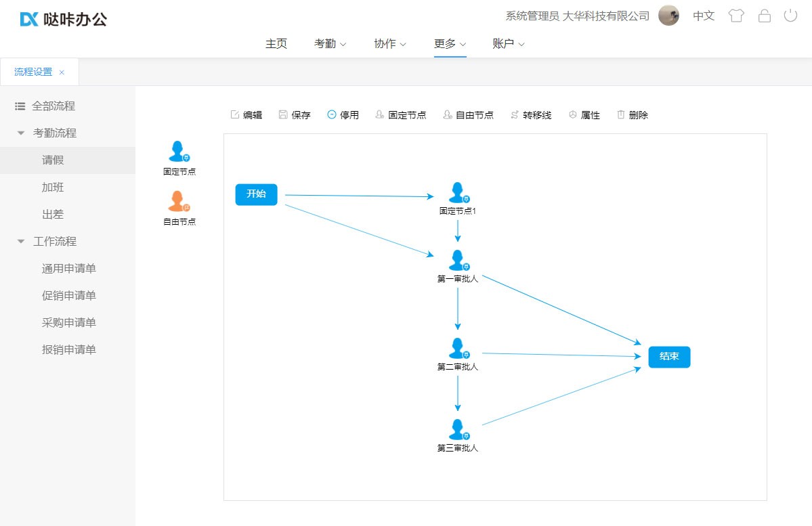
Task: Click the 结束 end node
Action: click(669, 357)
